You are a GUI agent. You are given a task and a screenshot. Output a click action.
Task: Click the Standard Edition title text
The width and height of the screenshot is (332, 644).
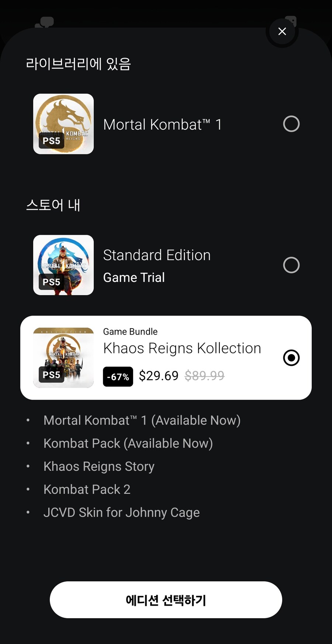pyautogui.click(x=157, y=255)
